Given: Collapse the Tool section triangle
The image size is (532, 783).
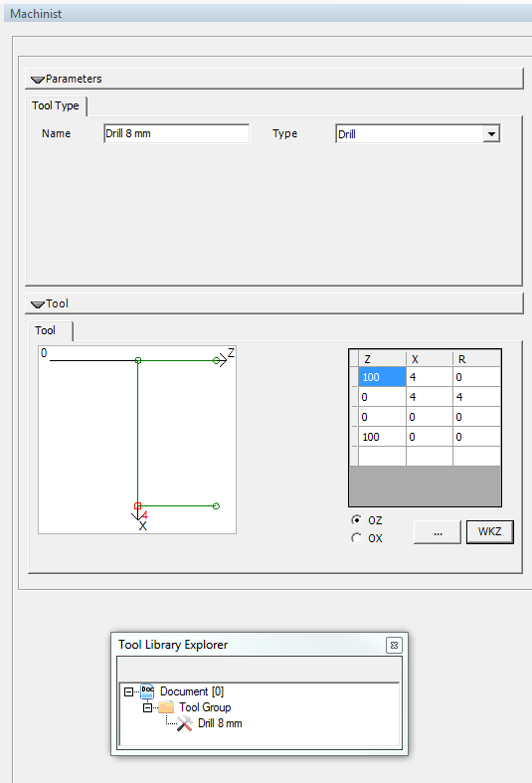Looking at the screenshot, I should click(x=38, y=304).
